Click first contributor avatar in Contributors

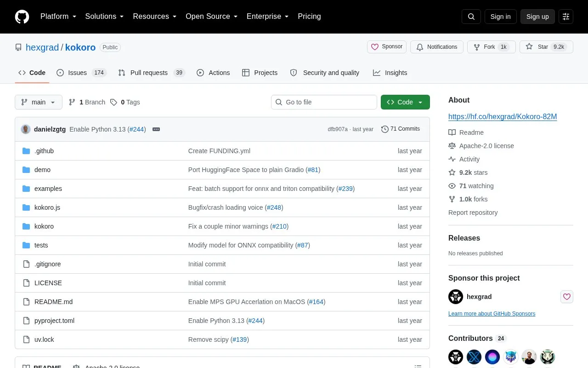click(x=456, y=357)
